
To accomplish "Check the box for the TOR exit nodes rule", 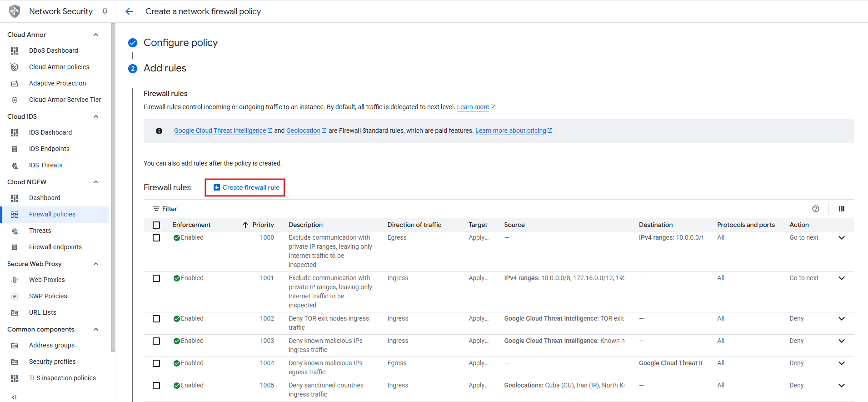I will click(x=156, y=319).
